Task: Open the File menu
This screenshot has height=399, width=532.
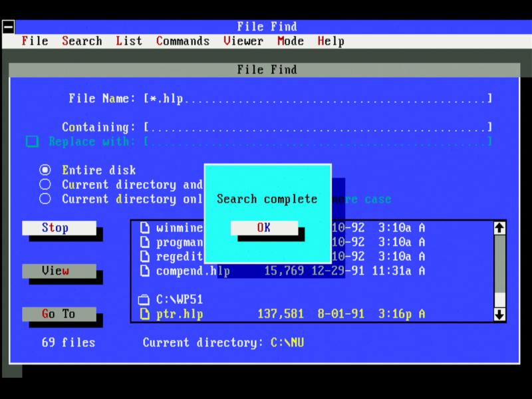Action: click(35, 41)
